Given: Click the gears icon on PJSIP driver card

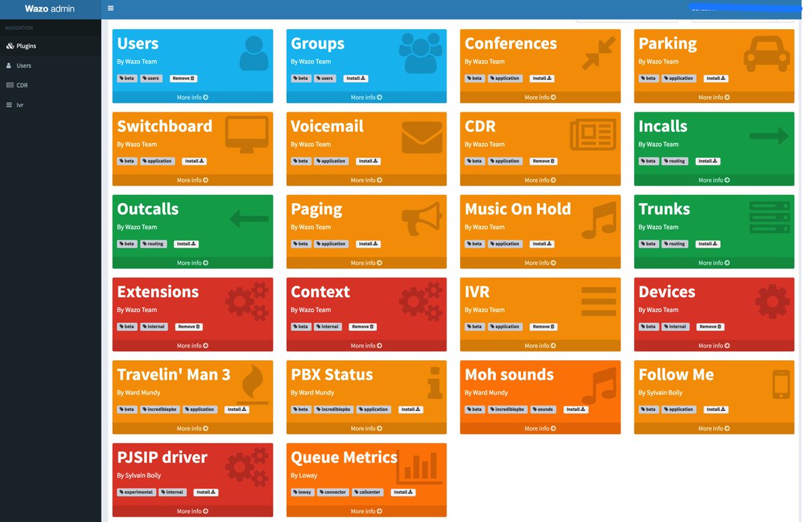Looking at the screenshot, I should (247, 467).
